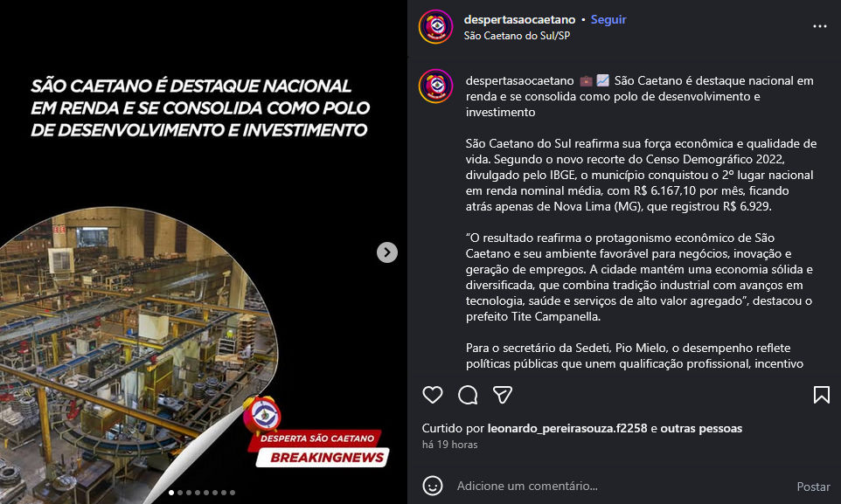The width and height of the screenshot is (841, 504).
Task: Share the post with the paper plane icon
Action: pyautogui.click(x=503, y=395)
